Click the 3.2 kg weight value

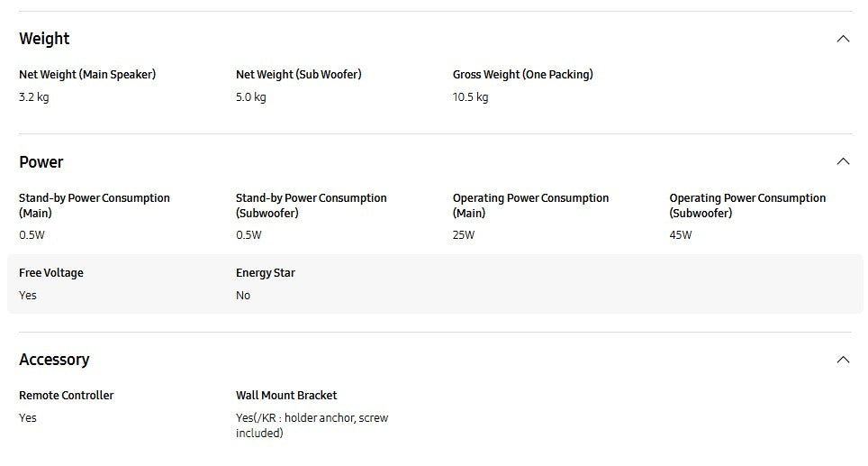pos(34,97)
